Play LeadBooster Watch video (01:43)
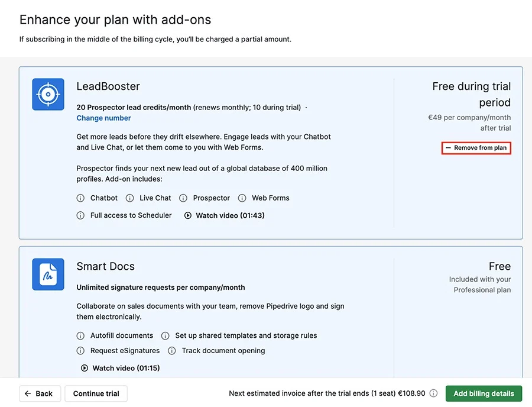The image size is (532, 407). click(x=224, y=215)
